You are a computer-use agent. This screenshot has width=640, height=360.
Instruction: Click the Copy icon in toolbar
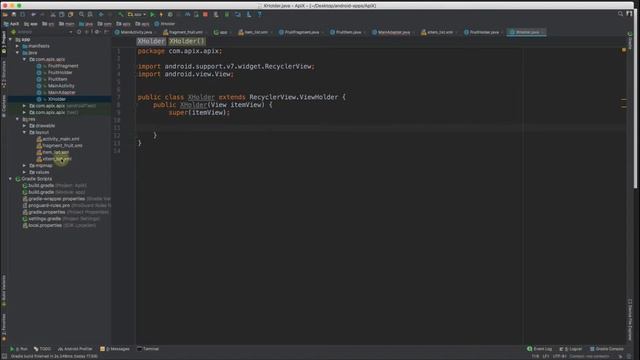(62, 14)
